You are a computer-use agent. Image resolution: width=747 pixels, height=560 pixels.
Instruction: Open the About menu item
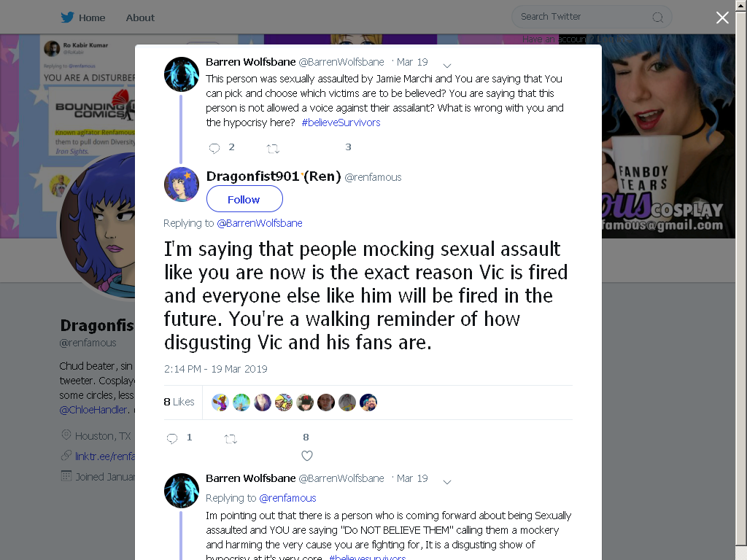tap(140, 17)
